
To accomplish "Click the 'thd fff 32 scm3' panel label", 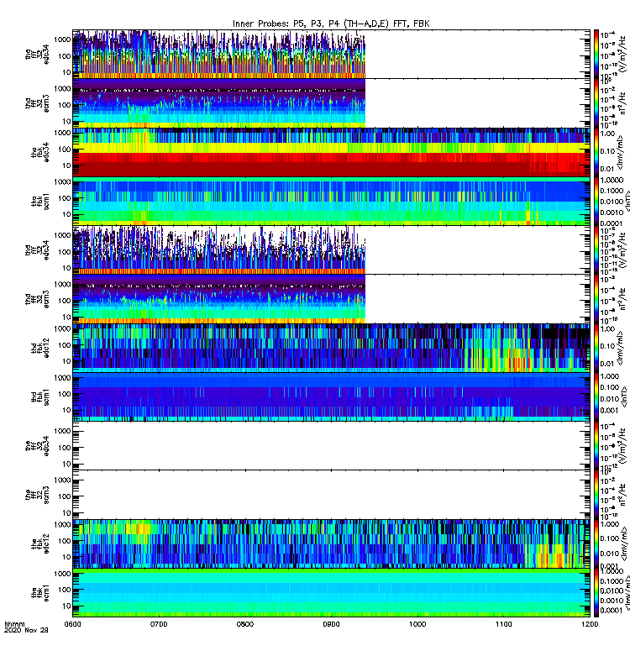I will 37,299.
